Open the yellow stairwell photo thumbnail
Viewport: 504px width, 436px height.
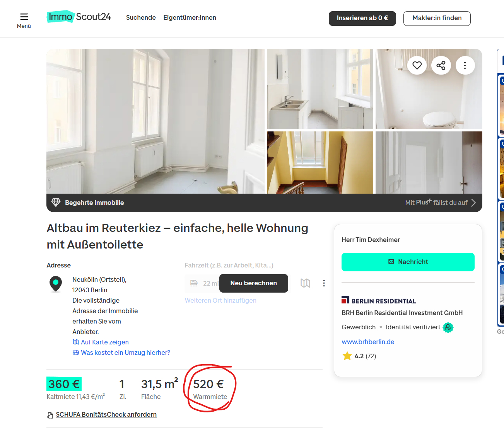pyautogui.click(x=320, y=162)
